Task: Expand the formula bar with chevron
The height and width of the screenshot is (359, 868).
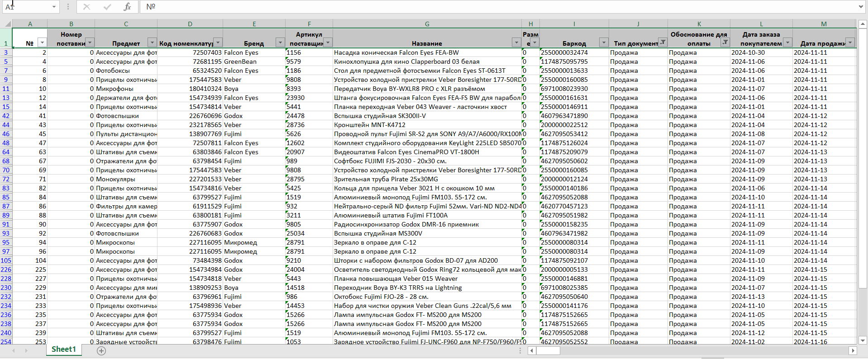Action: coord(861,7)
